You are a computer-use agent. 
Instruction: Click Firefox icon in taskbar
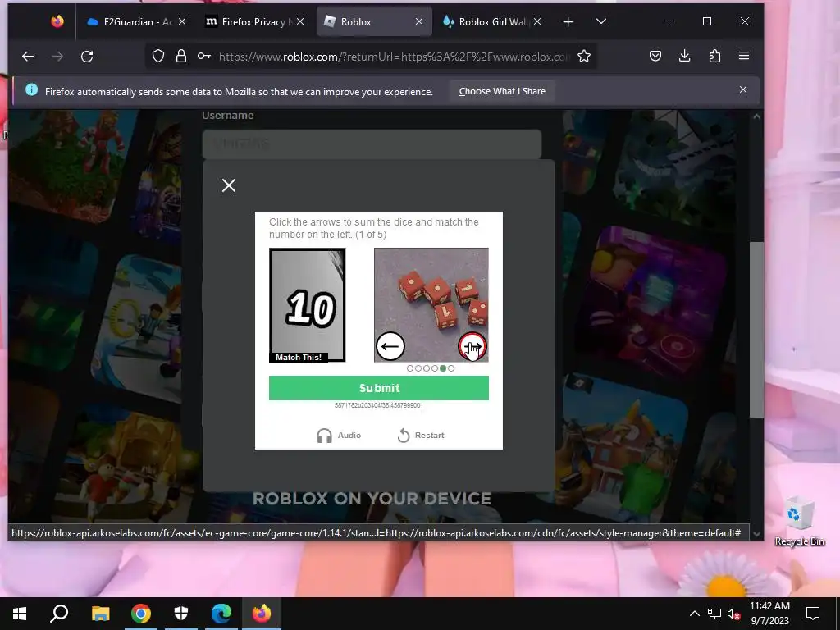pyautogui.click(x=262, y=614)
